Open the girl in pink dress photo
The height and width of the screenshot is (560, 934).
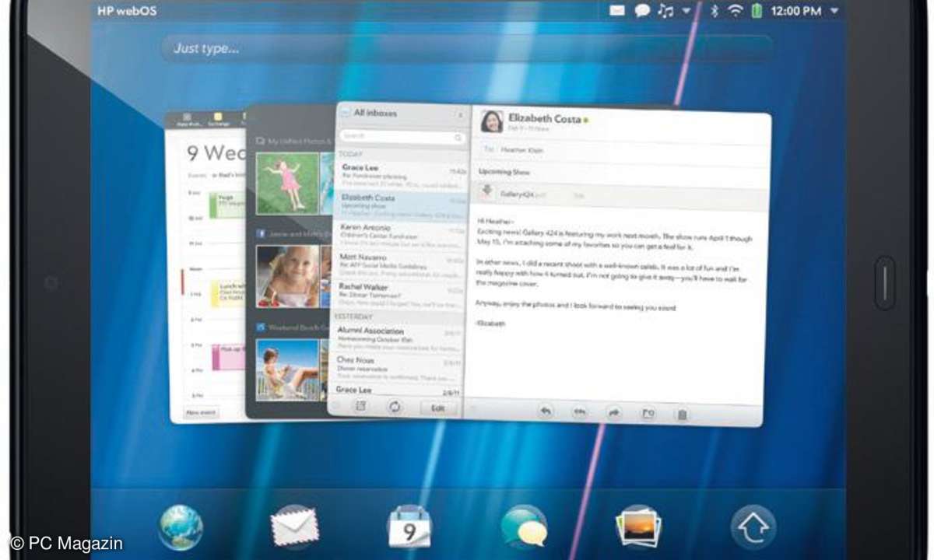pyautogui.click(x=287, y=183)
